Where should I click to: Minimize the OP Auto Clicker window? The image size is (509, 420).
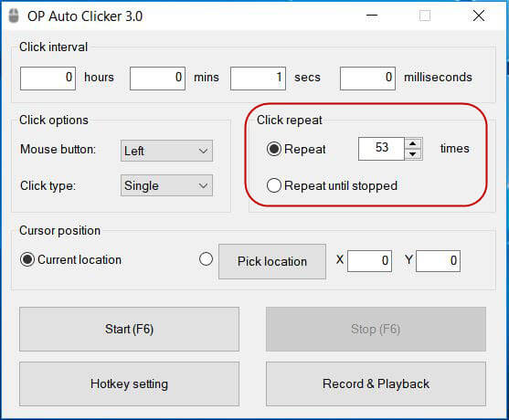[x=372, y=16]
